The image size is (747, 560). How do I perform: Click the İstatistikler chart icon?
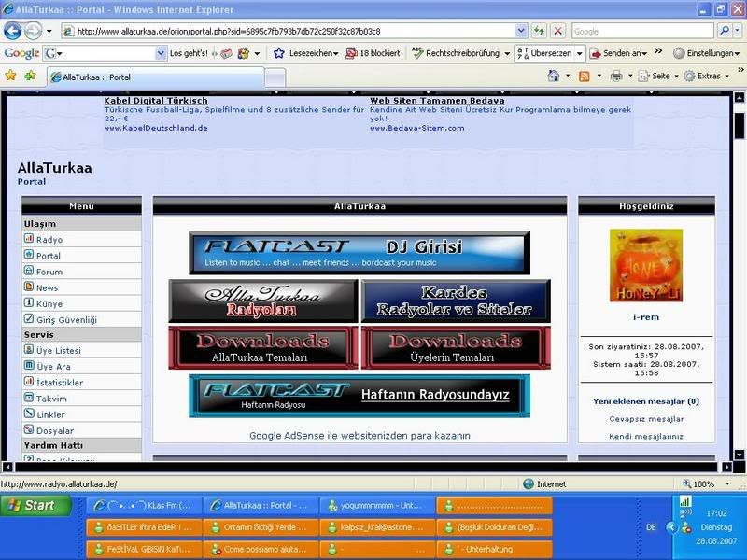pyautogui.click(x=29, y=382)
